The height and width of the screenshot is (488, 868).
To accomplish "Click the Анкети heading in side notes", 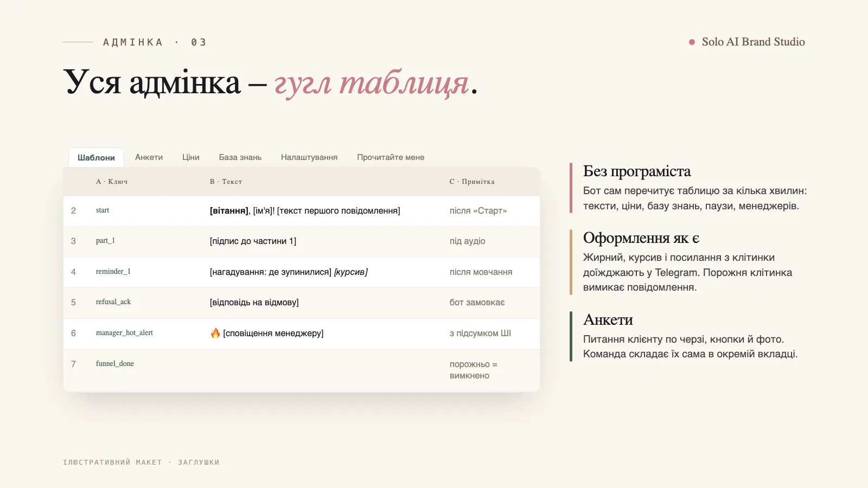I will pyautogui.click(x=608, y=320).
